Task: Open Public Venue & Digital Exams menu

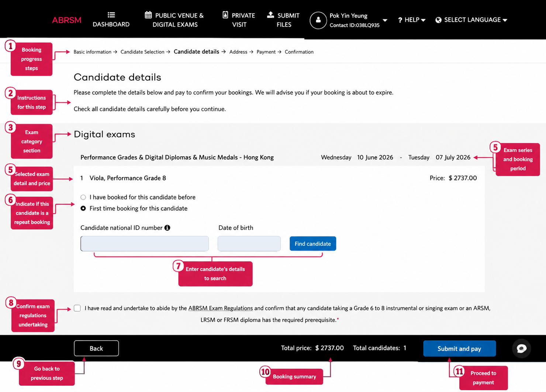Action: (174, 20)
